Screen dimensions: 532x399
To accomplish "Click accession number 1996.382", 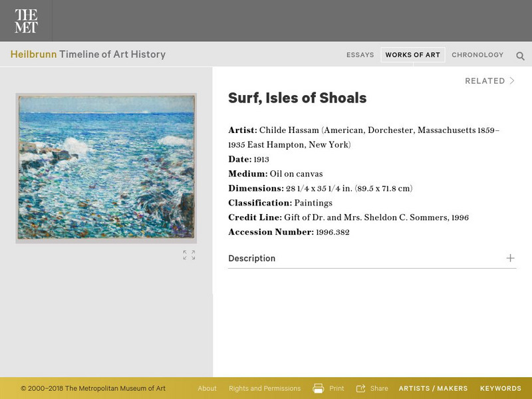I will point(332,232).
